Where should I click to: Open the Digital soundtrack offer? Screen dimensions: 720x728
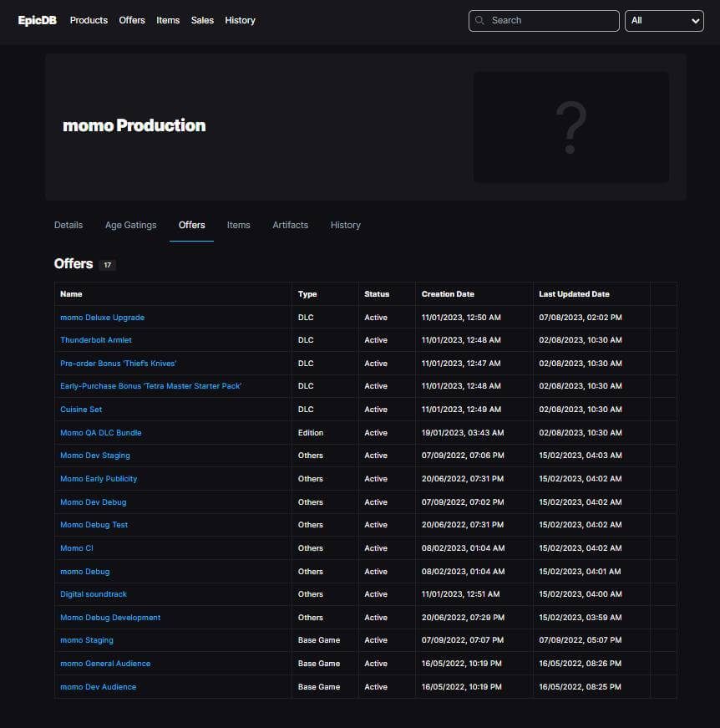click(94, 594)
